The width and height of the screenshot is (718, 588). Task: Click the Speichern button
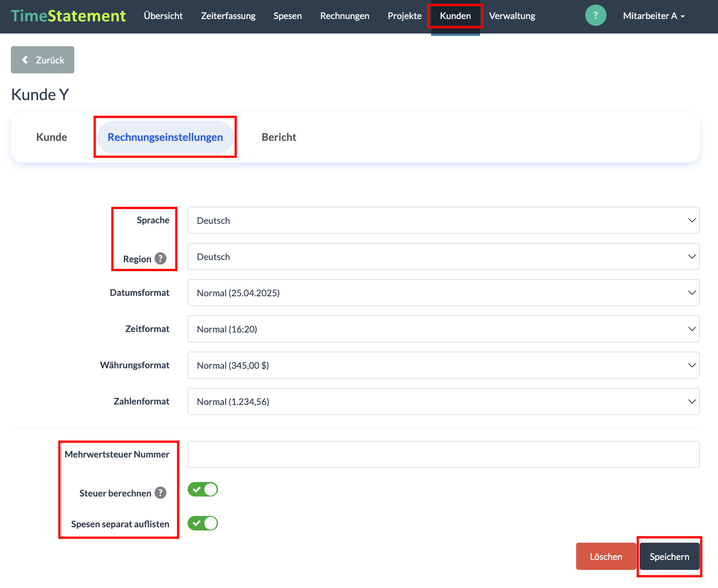click(669, 556)
